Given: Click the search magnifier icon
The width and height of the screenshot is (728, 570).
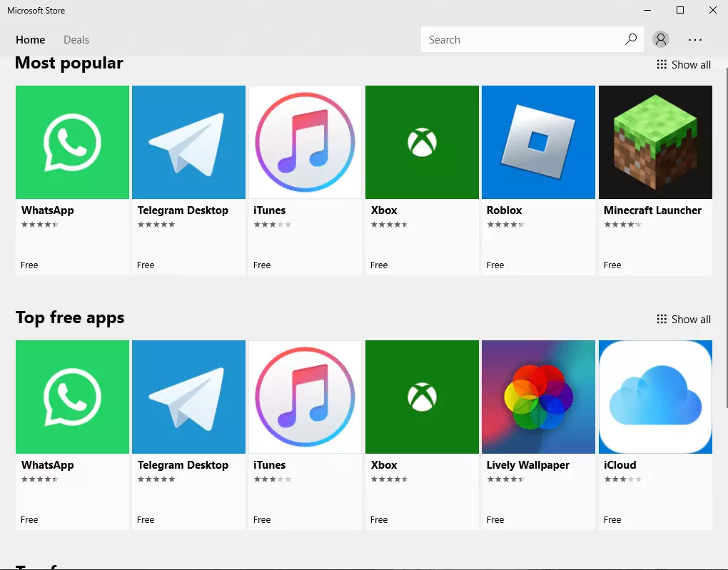Looking at the screenshot, I should point(631,40).
